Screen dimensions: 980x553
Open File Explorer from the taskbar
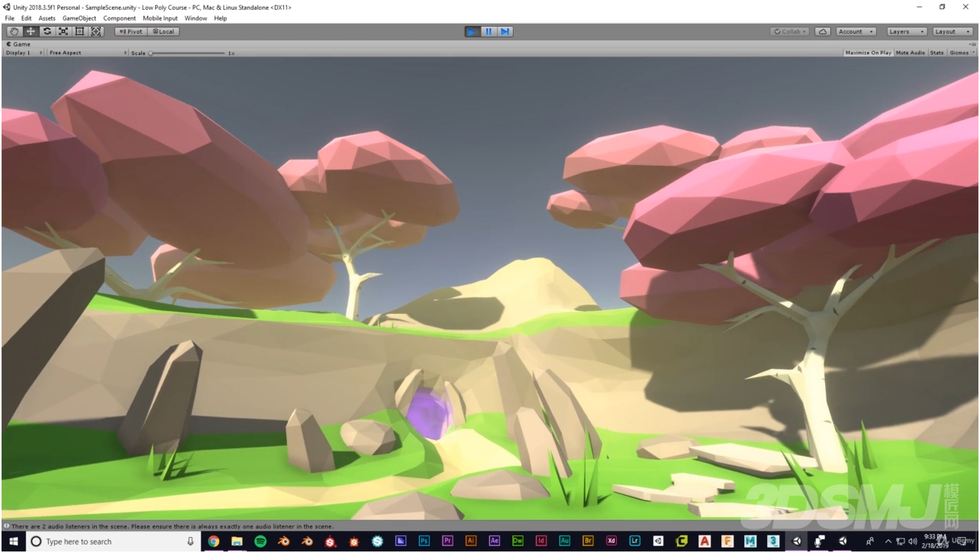[237, 541]
